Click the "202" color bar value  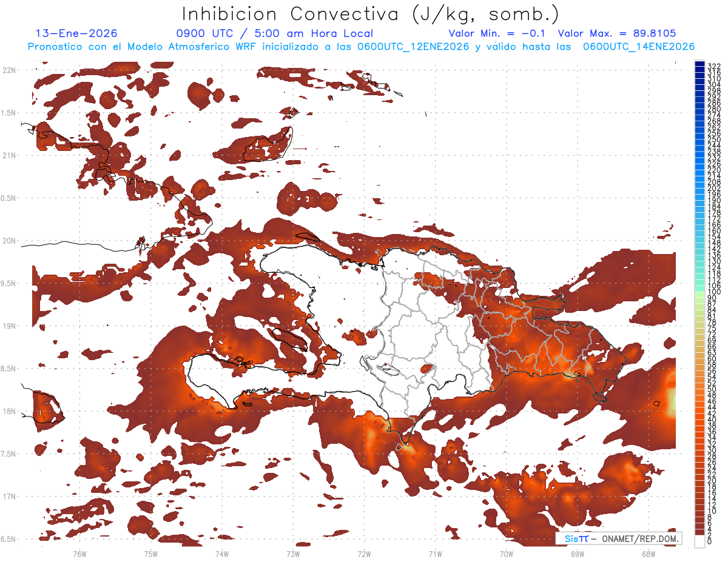click(714, 188)
